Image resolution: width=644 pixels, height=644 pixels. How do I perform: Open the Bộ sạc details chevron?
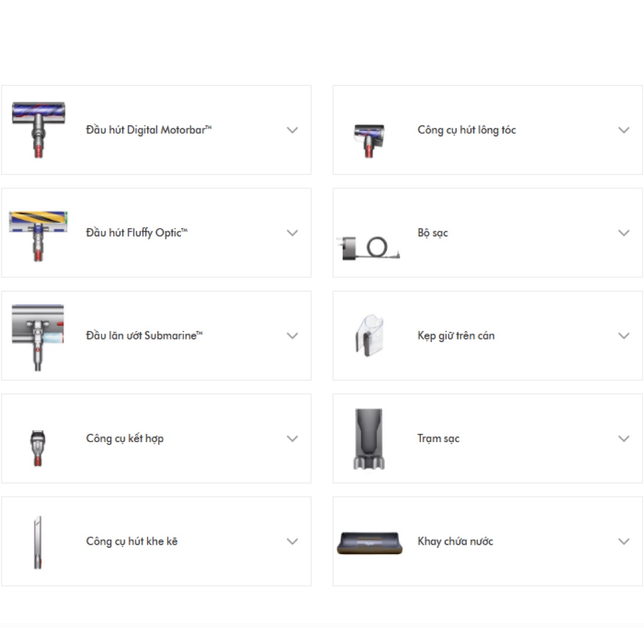[624, 233]
